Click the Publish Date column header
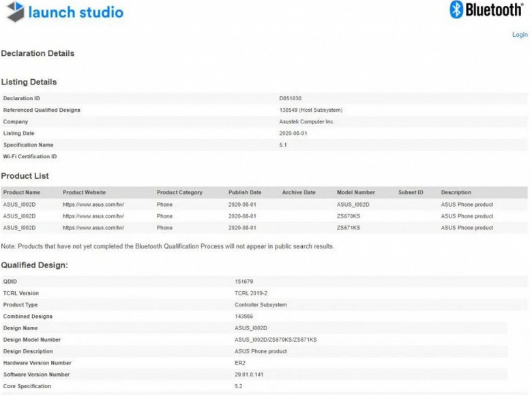Image resolution: width=532 pixels, height=395 pixels. pos(245,192)
